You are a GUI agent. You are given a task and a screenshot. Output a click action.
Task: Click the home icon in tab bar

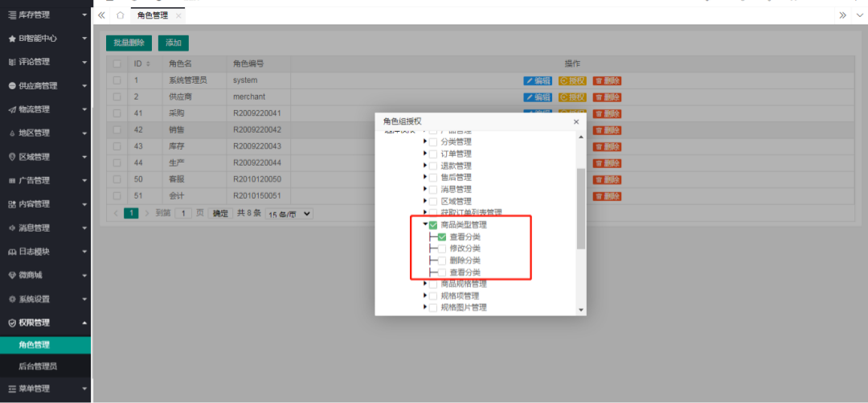coord(120,15)
